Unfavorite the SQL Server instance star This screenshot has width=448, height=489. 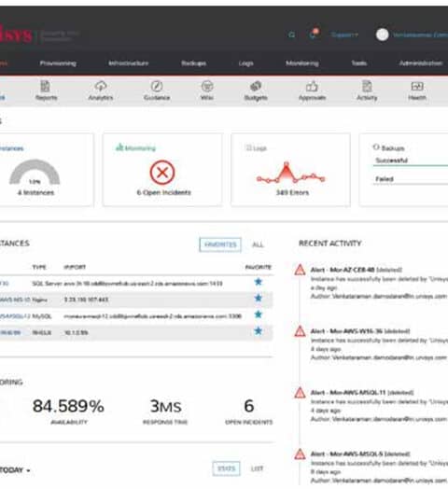click(x=258, y=282)
